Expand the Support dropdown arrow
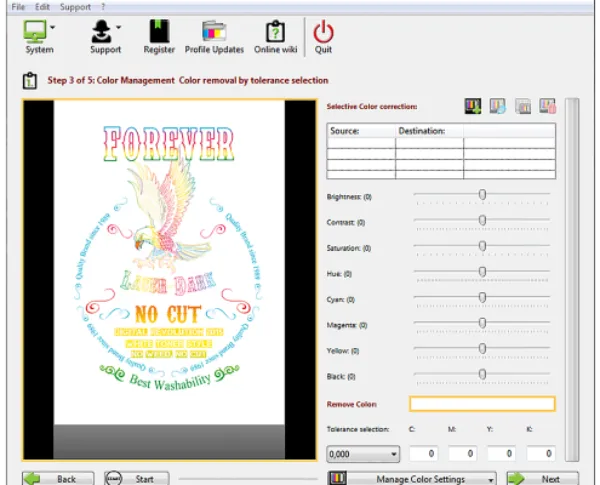This screenshot has height=485, width=600. [119, 27]
